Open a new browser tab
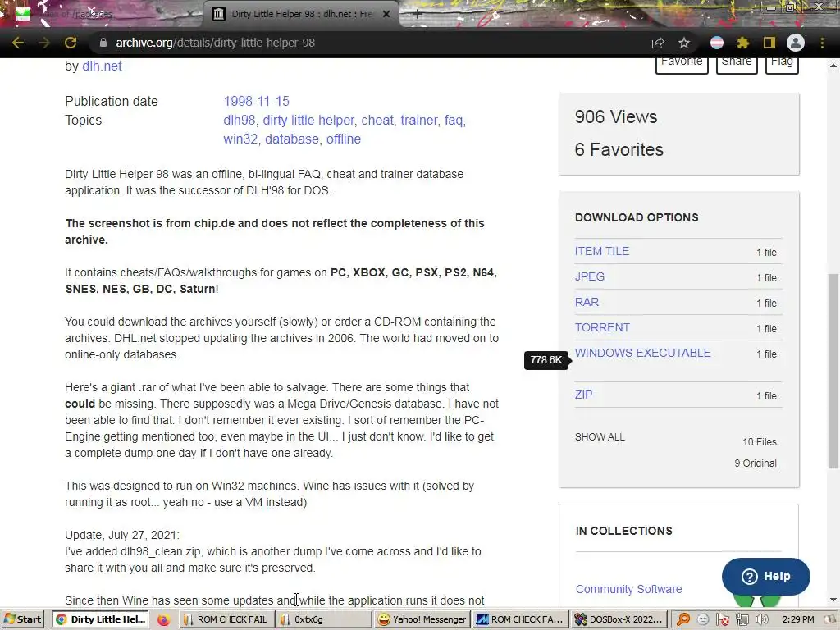This screenshot has height=630, width=840. [418, 14]
